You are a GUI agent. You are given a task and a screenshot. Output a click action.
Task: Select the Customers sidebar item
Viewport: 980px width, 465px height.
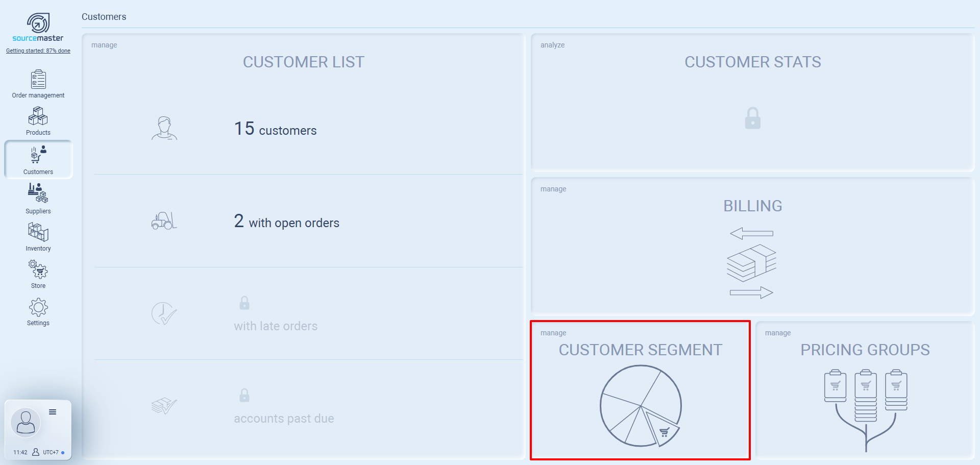(x=38, y=160)
